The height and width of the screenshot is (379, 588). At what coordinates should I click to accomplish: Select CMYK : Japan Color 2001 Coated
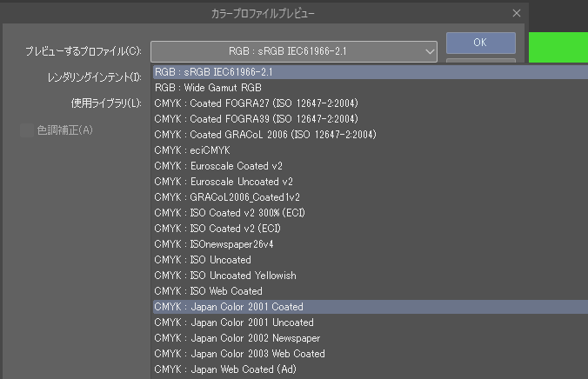(x=228, y=307)
